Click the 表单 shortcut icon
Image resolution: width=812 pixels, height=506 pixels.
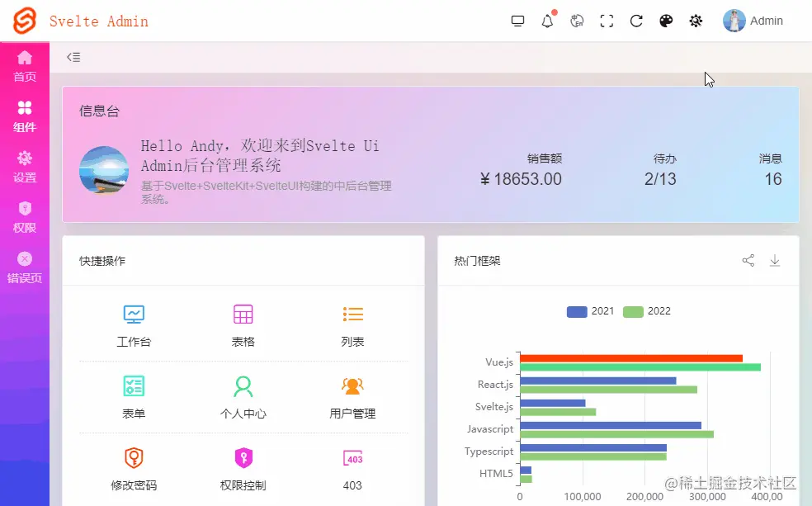coord(134,385)
